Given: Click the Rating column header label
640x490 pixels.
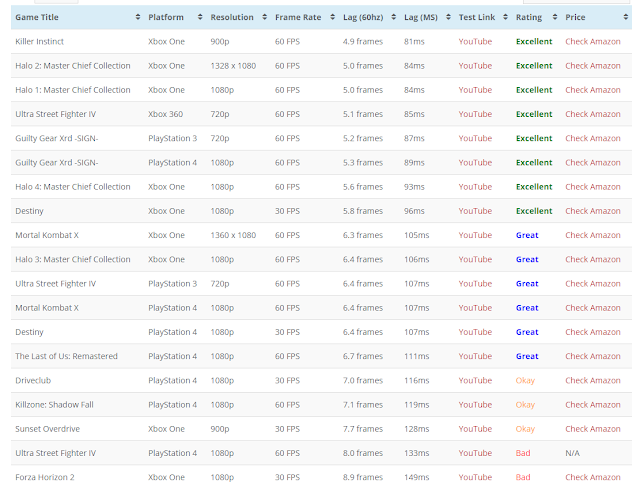Looking at the screenshot, I should pyautogui.click(x=529, y=17).
